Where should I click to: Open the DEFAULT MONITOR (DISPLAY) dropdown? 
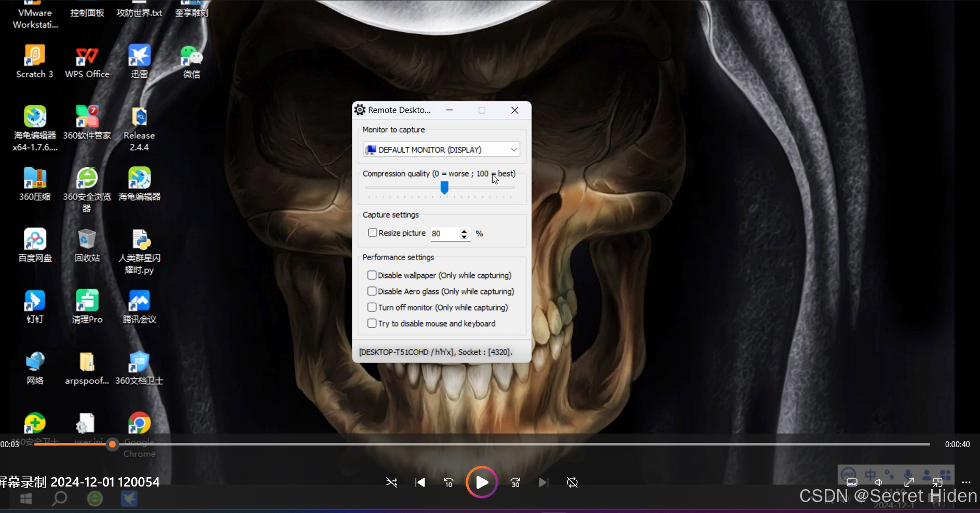click(x=442, y=150)
